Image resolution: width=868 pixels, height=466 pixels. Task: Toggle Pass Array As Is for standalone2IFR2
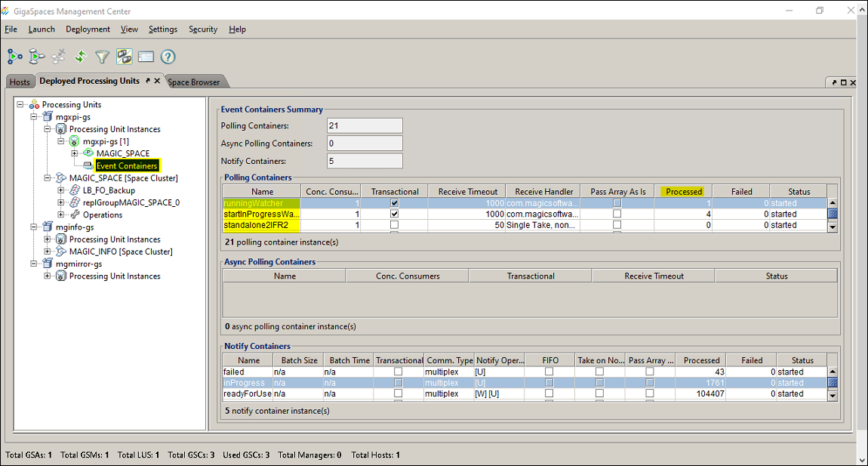(x=617, y=225)
